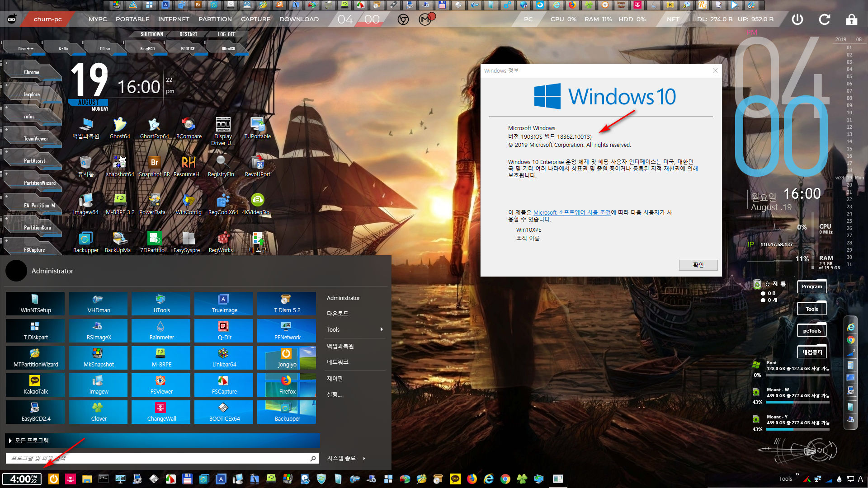Open UltraISO launcher tab
The width and height of the screenshot is (868, 488).
pos(228,48)
